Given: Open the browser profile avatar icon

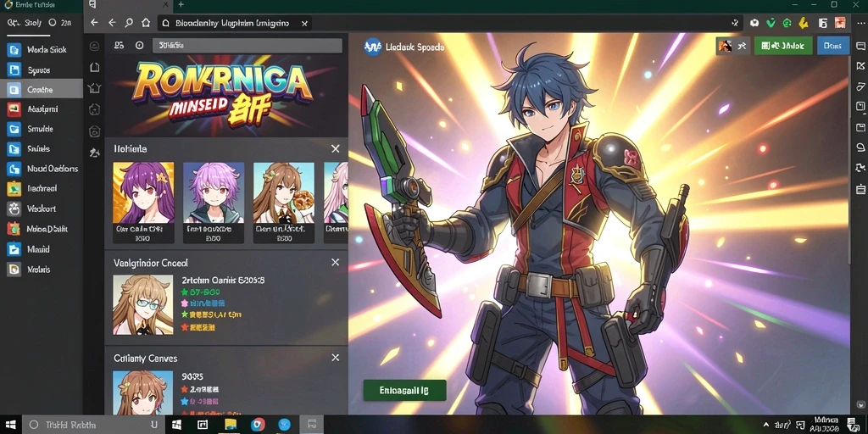Looking at the screenshot, I should (x=840, y=23).
